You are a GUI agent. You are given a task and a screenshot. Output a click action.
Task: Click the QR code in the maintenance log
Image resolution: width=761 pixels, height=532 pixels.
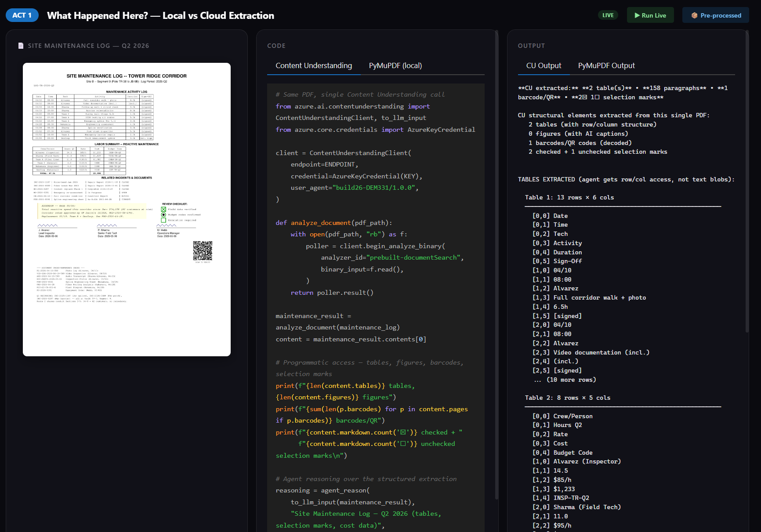[203, 251]
